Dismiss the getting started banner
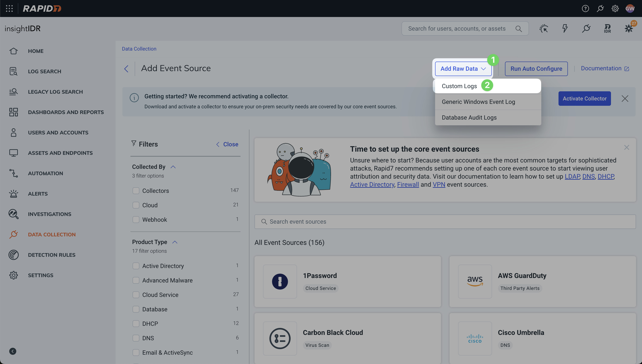642x364 pixels. 625,99
